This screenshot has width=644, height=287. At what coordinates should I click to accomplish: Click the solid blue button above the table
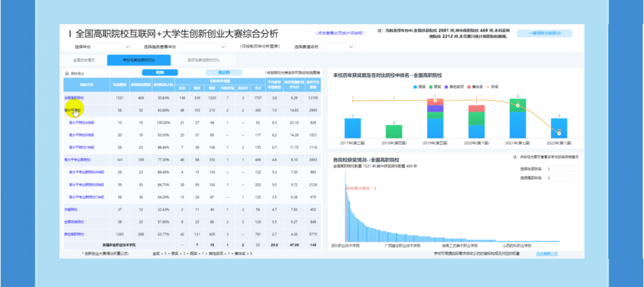pos(160,73)
